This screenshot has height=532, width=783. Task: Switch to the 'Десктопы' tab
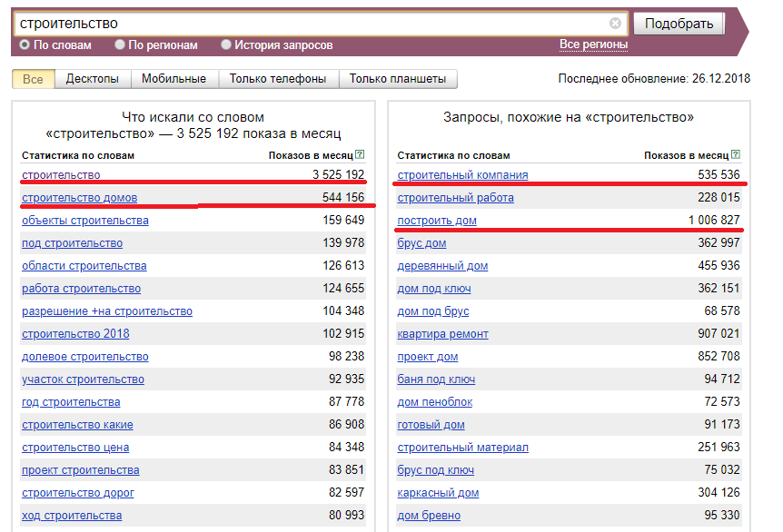92,79
